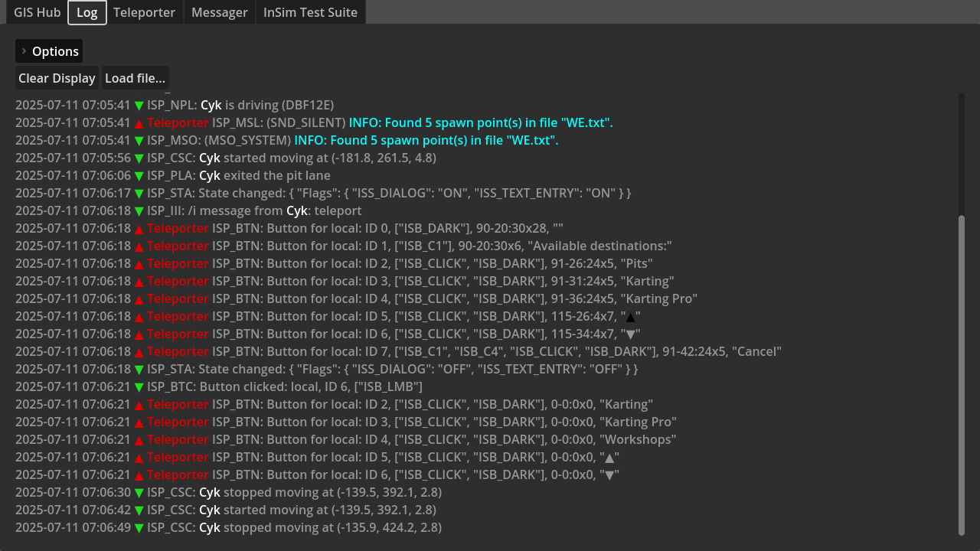
Task: Click red arrow on the "Workshops" button line
Action: coord(139,440)
